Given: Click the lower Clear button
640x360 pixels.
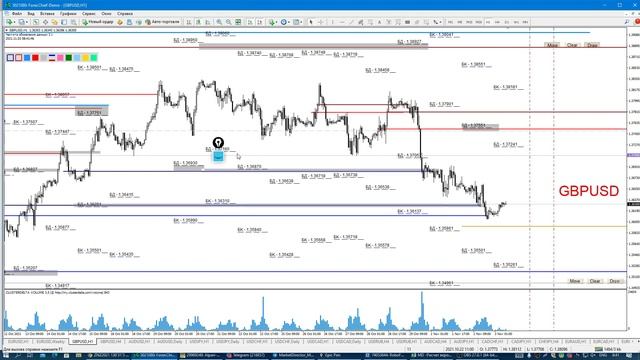Looking at the screenshot, I should (595, 281).
